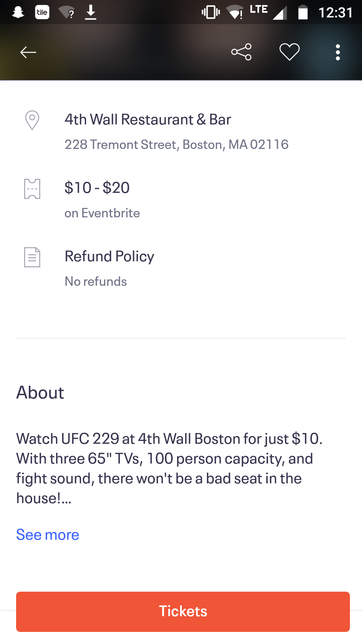The height and width of the screenshot is (644, 362).
Task: Tap the ticket price icon
Action: [x=32, y=189]
